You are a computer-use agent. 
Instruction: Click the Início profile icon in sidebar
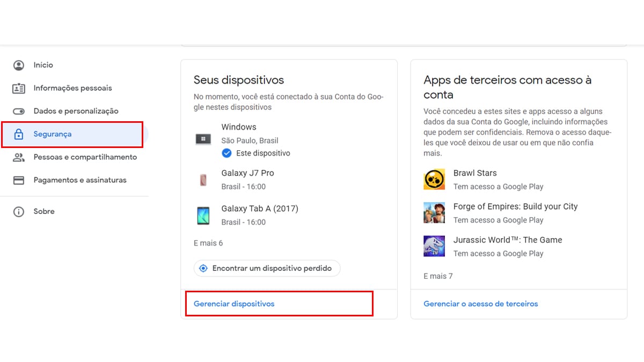point(19,65)
